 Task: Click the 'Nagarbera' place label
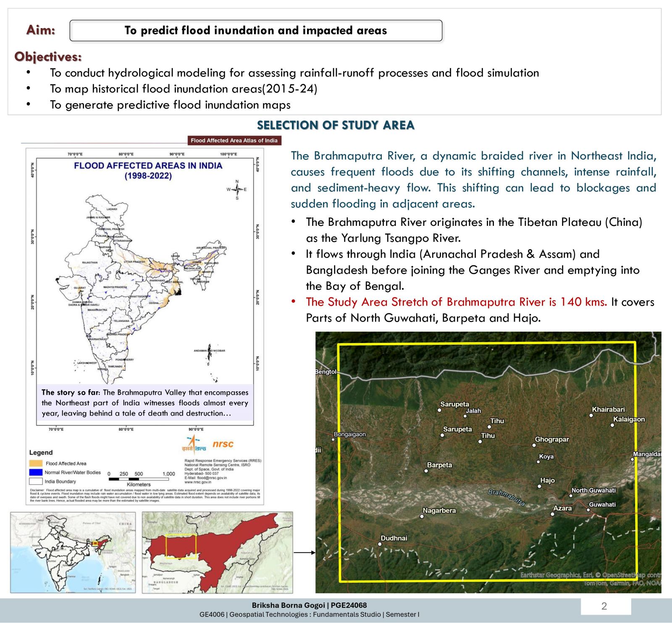click(439, 511)
